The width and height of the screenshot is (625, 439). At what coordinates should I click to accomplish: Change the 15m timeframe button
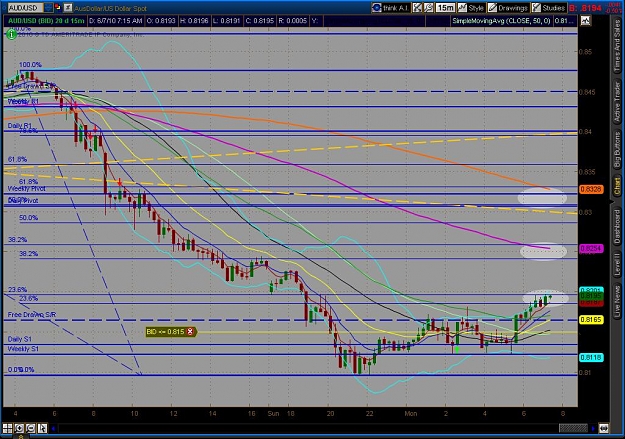click(x=445, y=8)
